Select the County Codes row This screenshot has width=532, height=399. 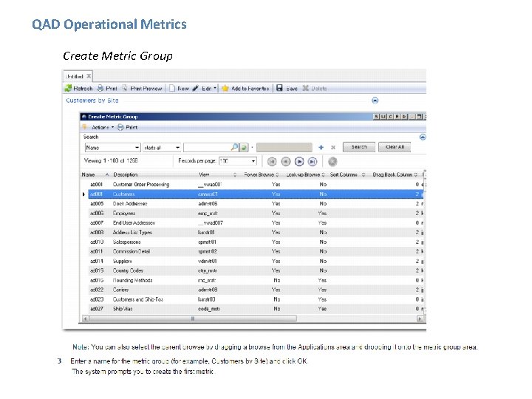[255, 270]
